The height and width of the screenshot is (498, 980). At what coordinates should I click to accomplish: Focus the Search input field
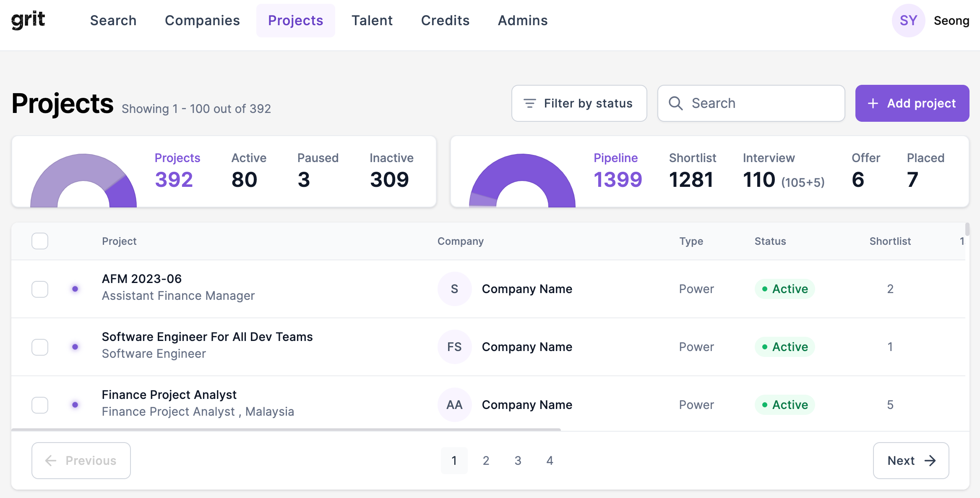751,103
